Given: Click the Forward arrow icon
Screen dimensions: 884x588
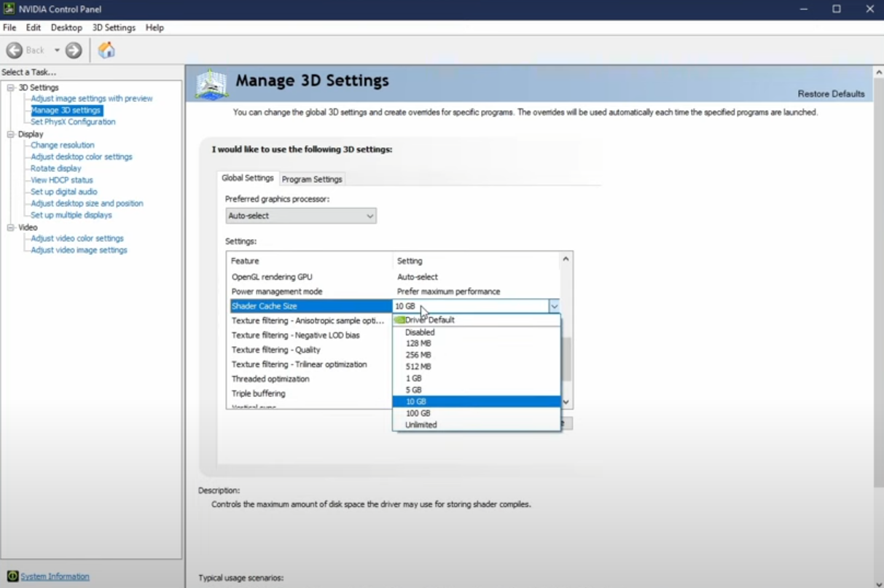Looking at the screenshot, I should pyautogui.click(x=74, y=50).
